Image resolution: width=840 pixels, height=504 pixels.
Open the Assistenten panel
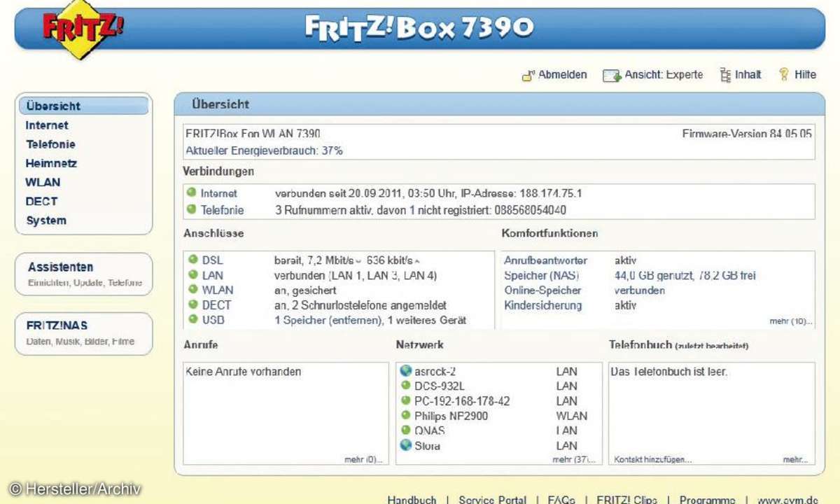83,274
